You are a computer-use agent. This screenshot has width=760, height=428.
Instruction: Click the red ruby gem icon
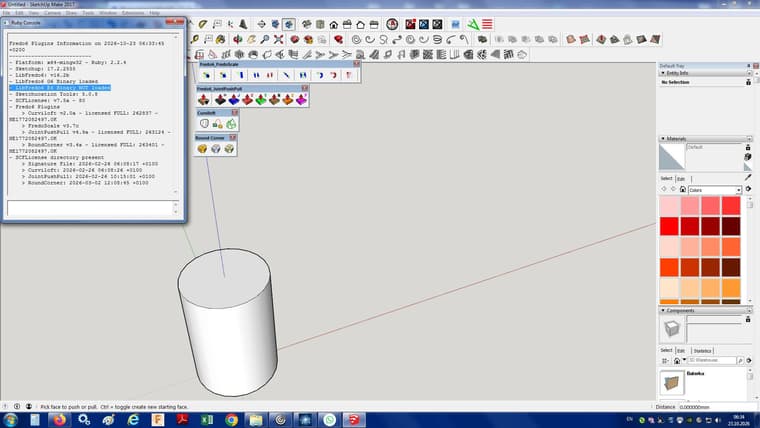click(338, 39)
